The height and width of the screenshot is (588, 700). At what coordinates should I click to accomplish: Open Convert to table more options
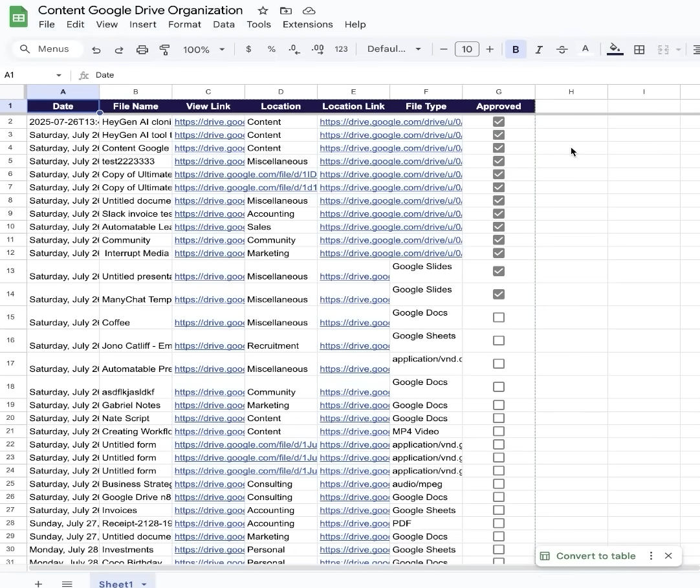pyautogui.click(x=651, y=556)
